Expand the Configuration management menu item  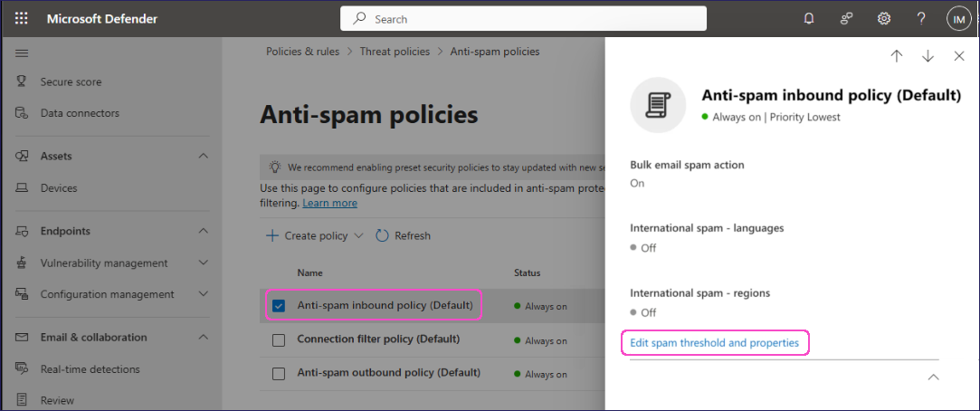(x=203, y=294)
